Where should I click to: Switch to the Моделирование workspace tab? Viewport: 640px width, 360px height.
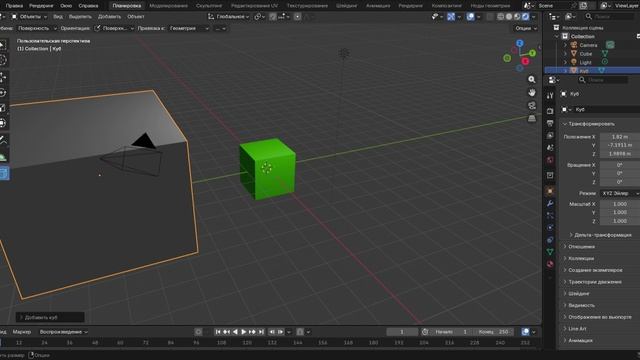[x=168, y=6]
